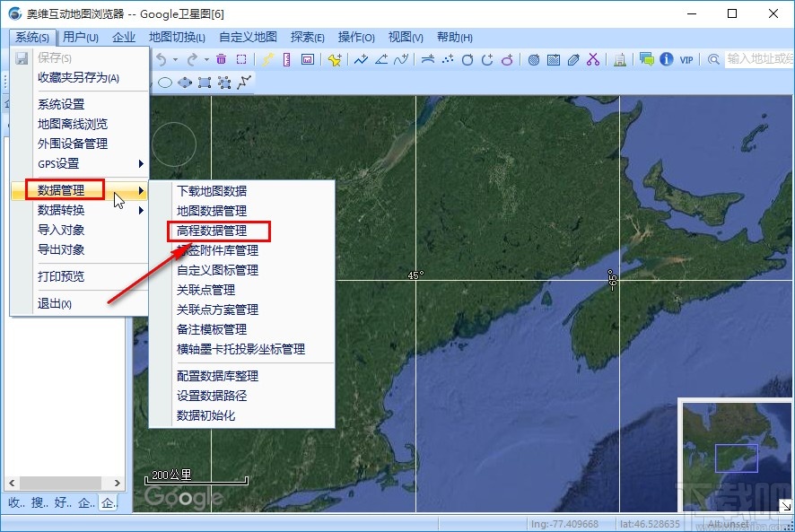The width and height of the screenshot is (795, 532).
Task: Click the pencil-eraser edit icon
Action: pyautogui.click(x=573, y=60)
